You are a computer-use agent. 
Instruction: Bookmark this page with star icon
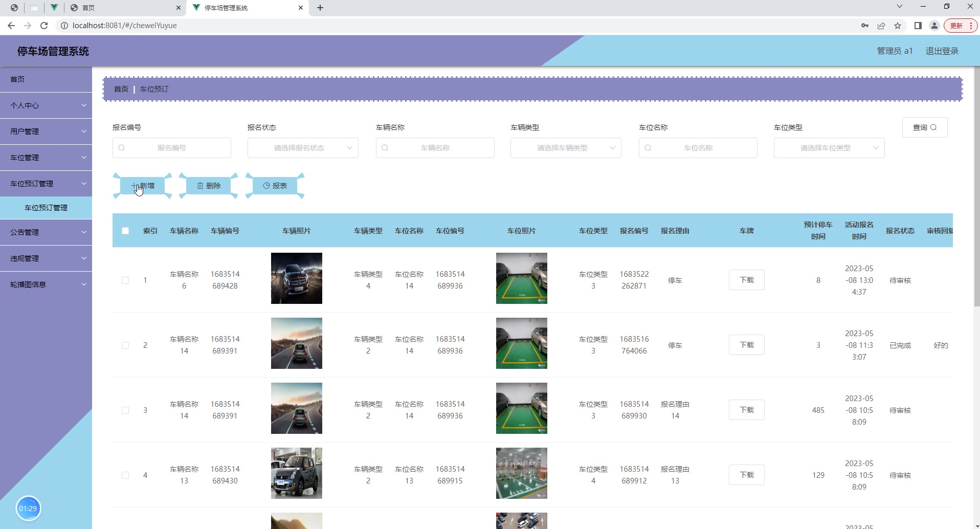(x=898, y=26)
